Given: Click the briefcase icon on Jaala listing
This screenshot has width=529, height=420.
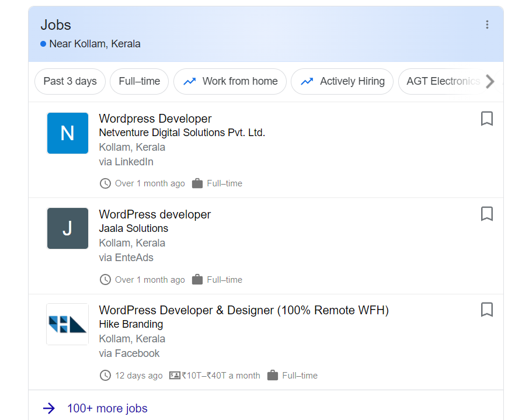Looking at the screenshot, I should [x=197, y=280].
